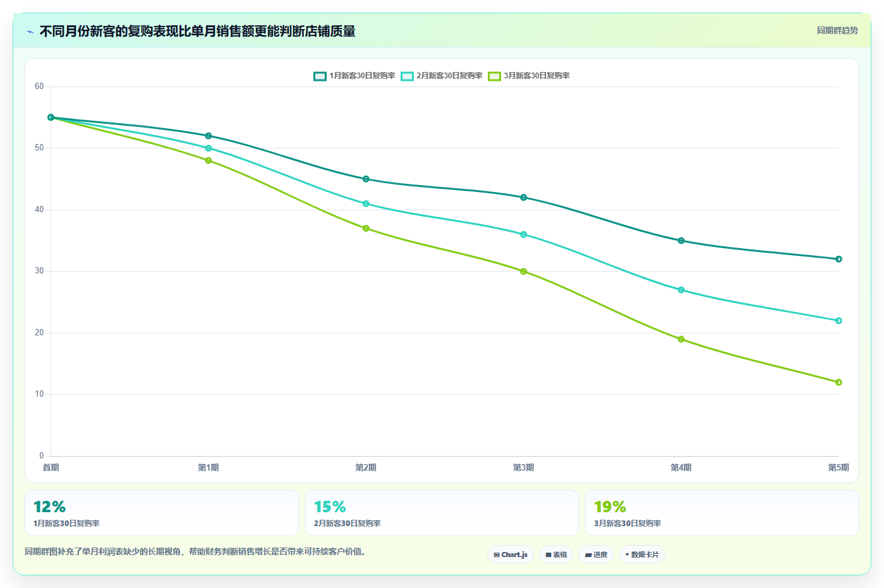Viewport: 884px width, 588px height.
Task: Click the shared 首期 data point at 55
Action: tap(51, 117)
